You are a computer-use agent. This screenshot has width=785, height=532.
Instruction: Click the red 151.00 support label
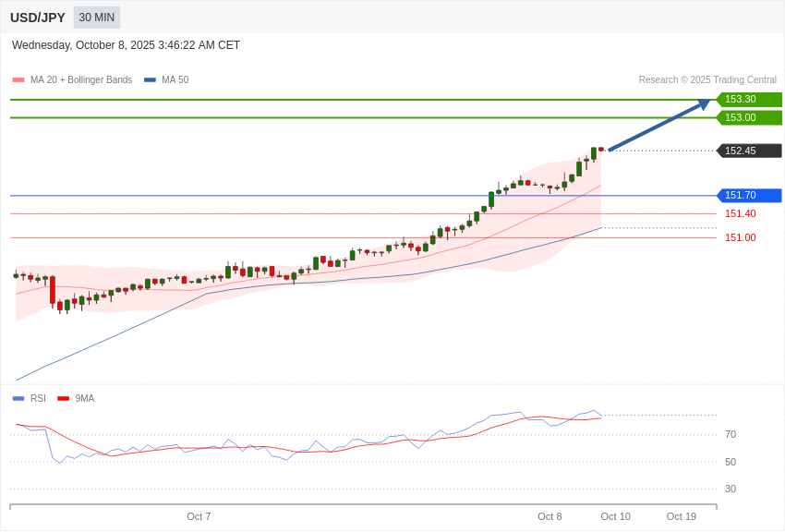[x=740, y=237]
